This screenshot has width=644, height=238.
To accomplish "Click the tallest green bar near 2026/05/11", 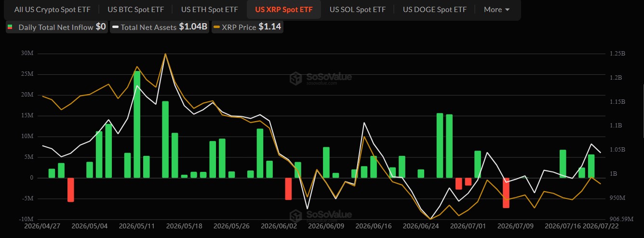I will pos(137,125).
